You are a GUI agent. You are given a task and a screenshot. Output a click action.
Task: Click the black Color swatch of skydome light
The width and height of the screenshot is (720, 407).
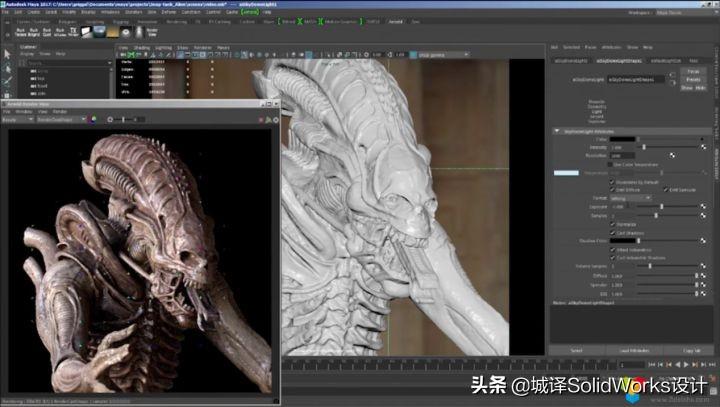[622, 139]
